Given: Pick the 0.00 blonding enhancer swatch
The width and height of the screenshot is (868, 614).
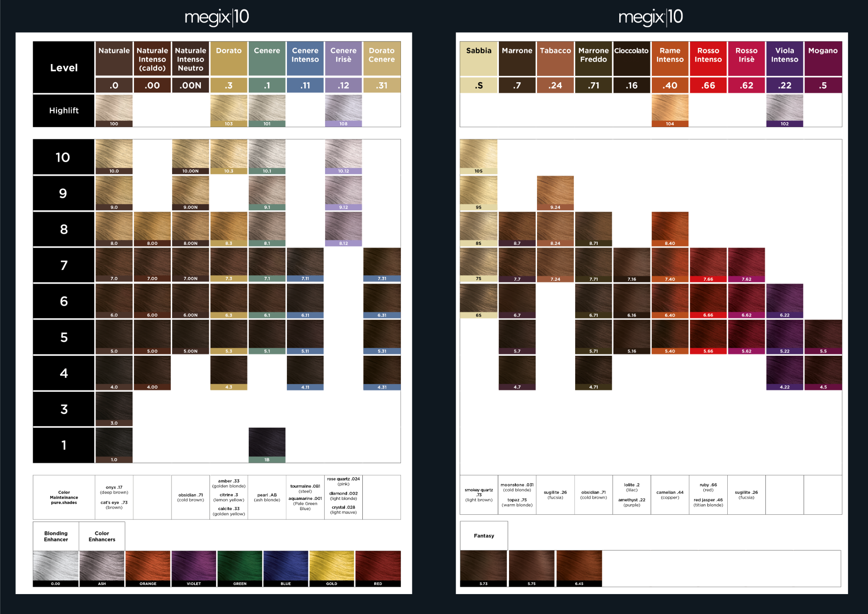Looking at the screenshot, I should point(56,569).
